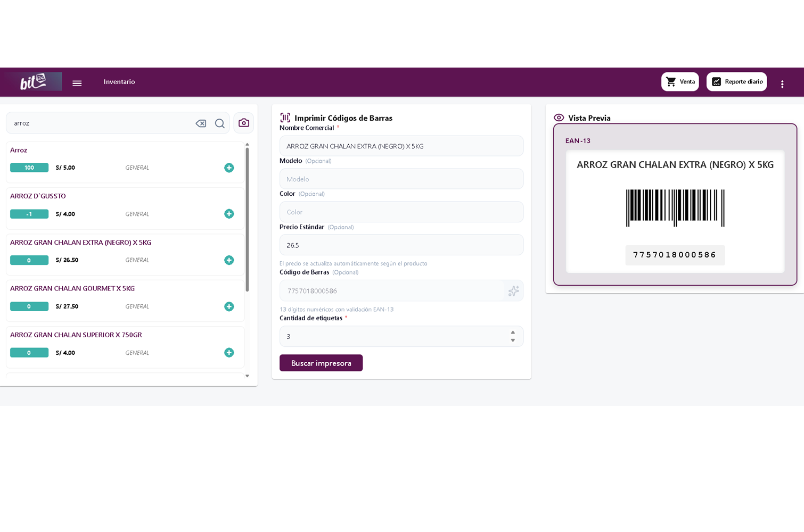Click the Inventario header item
This screenshot has width=804, height=532.
click(119, 82)
